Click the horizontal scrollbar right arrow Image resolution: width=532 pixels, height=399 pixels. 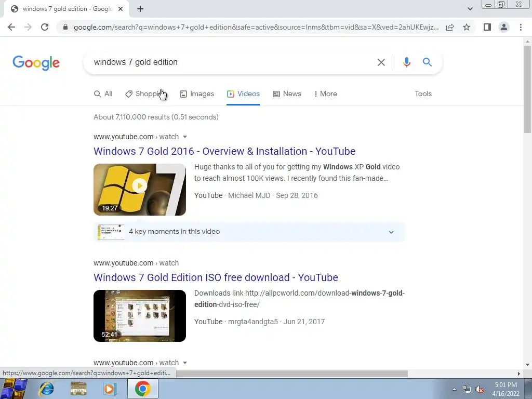(519, 374)
